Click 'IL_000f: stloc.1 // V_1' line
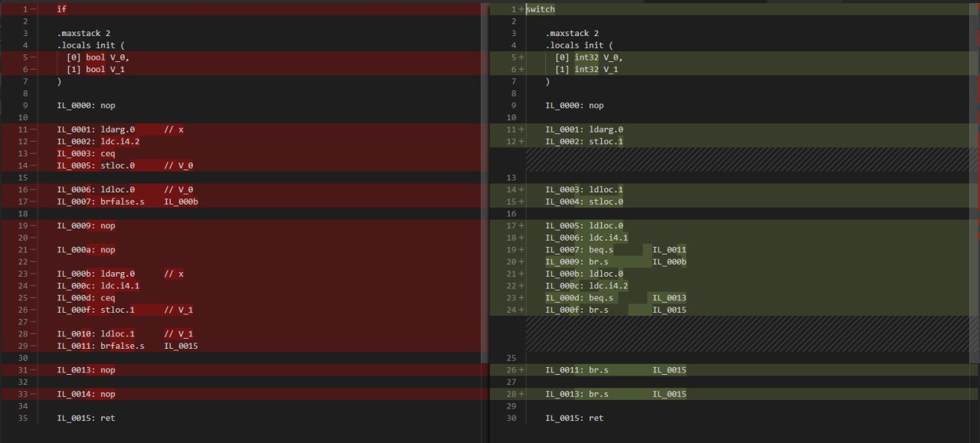Viewport: 980px width, 443px height. [125, 310]
